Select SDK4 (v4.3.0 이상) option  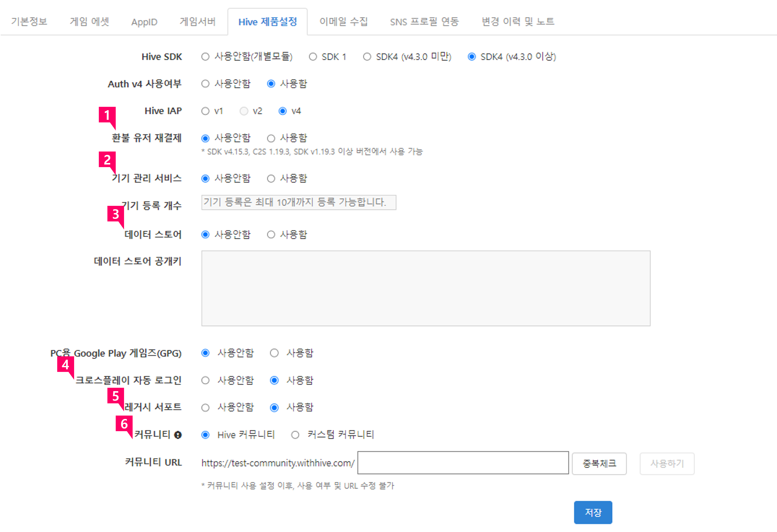coord(472,57)
